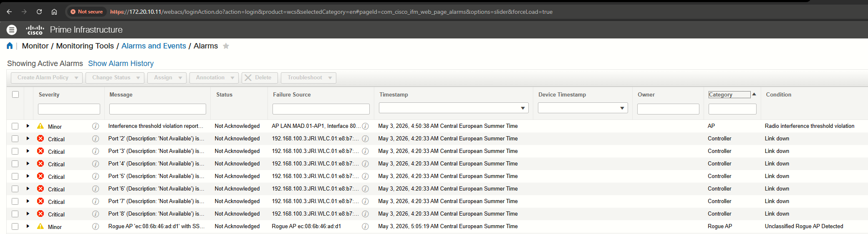Add Alarms page to favorites star
The image size is (868, 234).
pos(226,46)
